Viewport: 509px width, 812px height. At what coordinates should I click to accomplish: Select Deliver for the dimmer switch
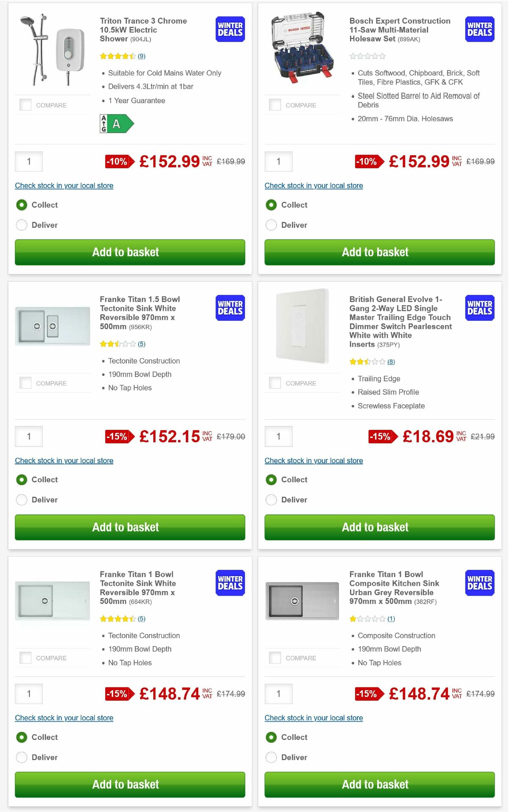[271, 500]
